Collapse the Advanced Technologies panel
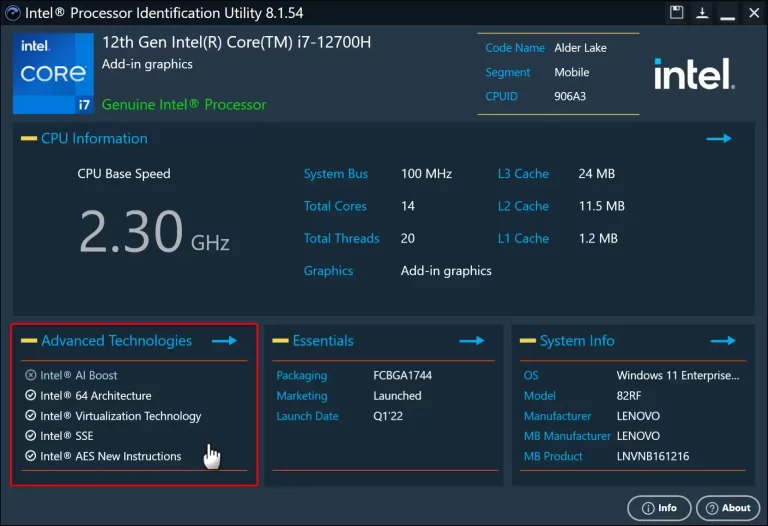Image resolution: width=768 pixels, height=526 pixels. tap(29, 340)
